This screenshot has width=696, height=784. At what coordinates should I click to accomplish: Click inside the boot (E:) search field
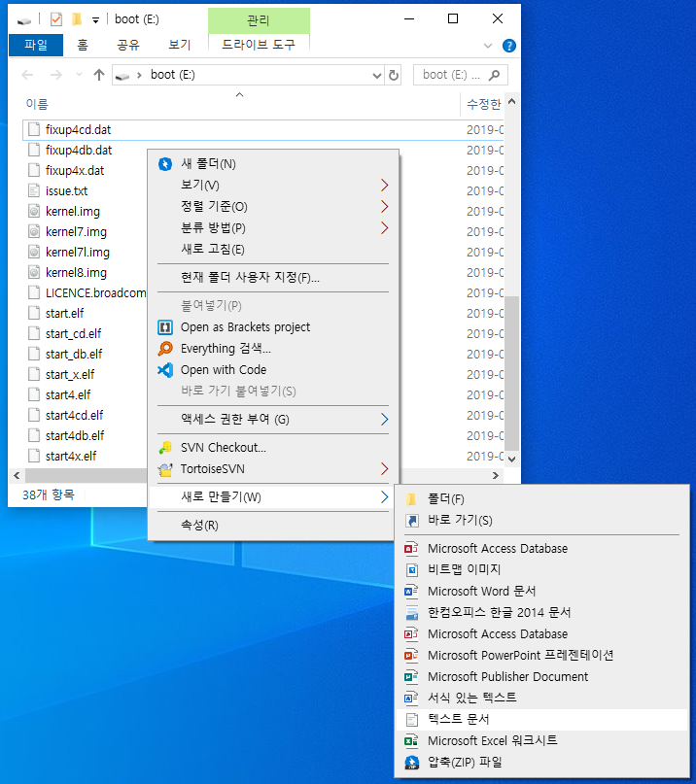[x=451, y=75]
